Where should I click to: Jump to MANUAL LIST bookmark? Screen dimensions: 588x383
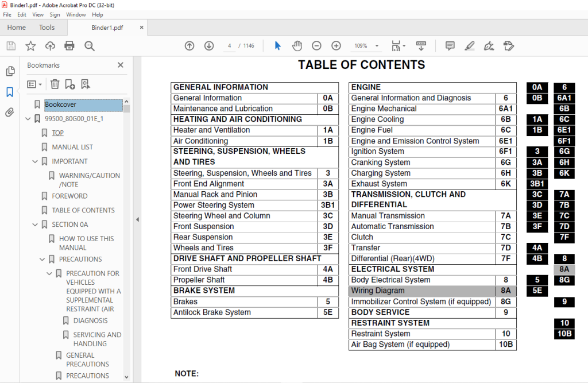pos(72,147)
